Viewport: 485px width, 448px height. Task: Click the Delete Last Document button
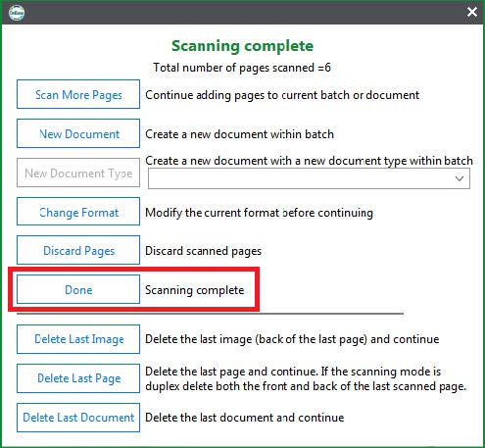point(78,418)
